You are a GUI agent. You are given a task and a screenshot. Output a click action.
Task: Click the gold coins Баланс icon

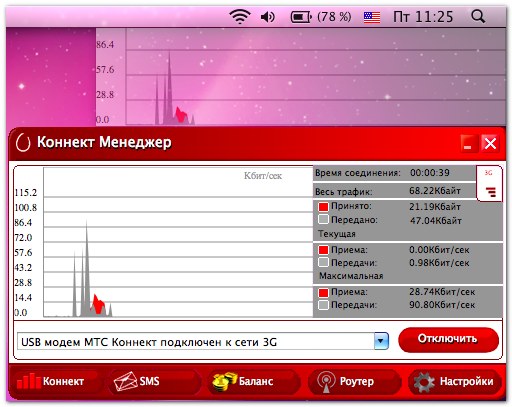pos(224,382)
